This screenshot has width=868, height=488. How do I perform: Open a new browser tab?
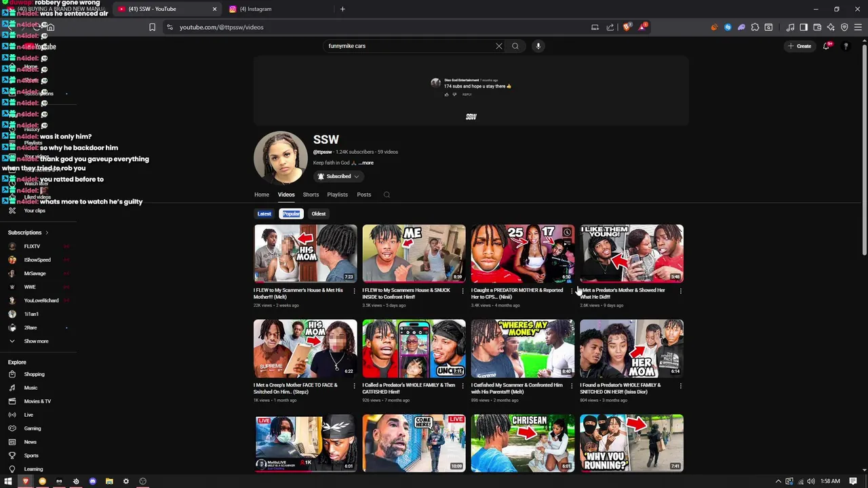coord(342,9)
